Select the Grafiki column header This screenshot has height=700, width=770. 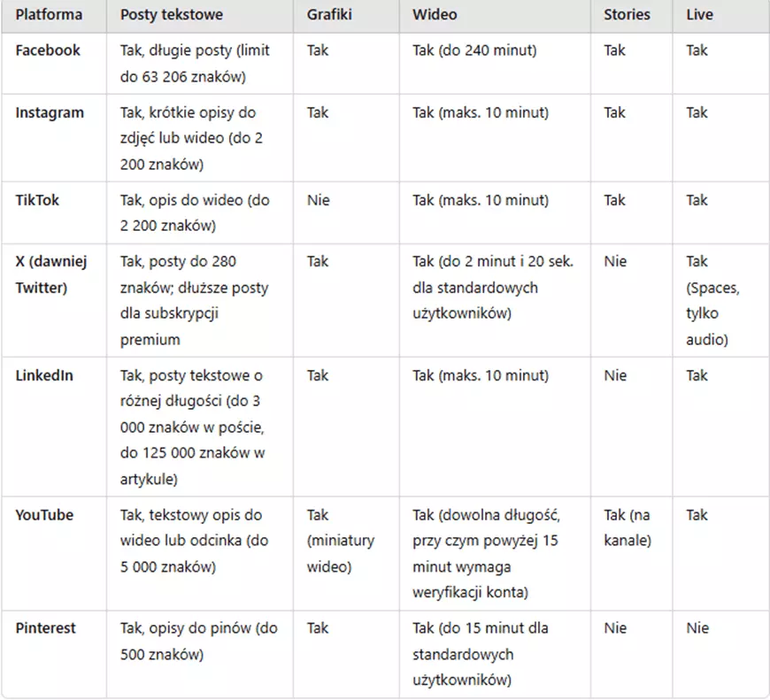[x=329, y=15]
